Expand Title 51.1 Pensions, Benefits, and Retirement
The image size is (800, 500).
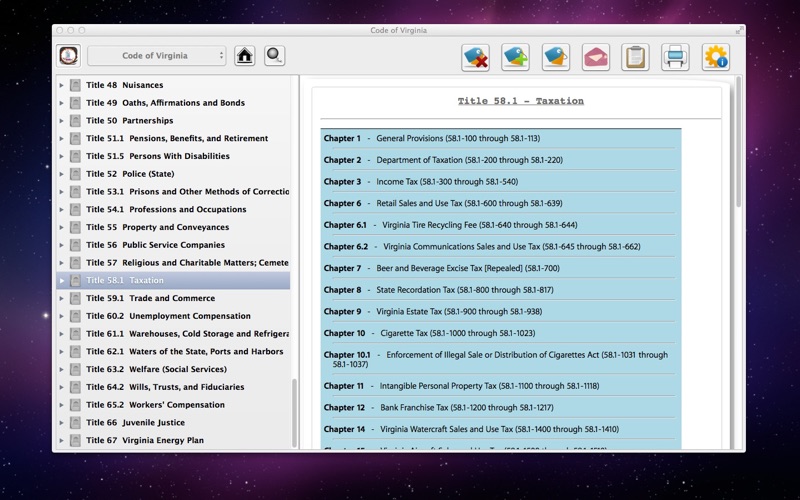(x=62, y=138)
